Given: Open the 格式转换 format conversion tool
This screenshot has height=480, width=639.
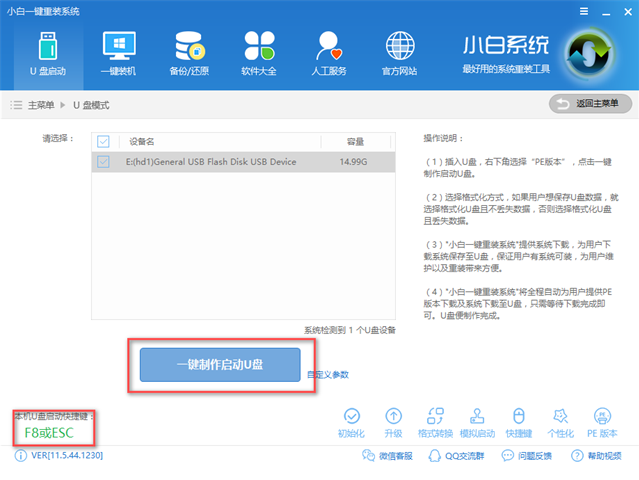Looking at the screenshot, I should (x=434, y=422).
